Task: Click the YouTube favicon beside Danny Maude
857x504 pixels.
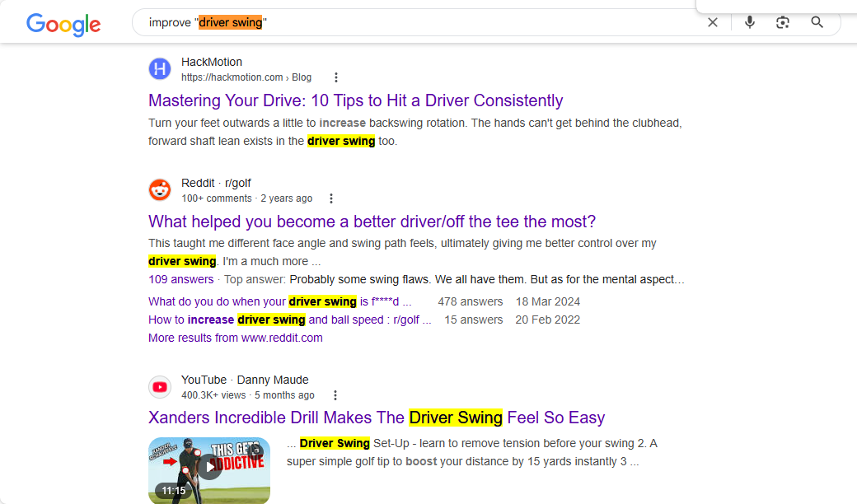Action: 160,386
